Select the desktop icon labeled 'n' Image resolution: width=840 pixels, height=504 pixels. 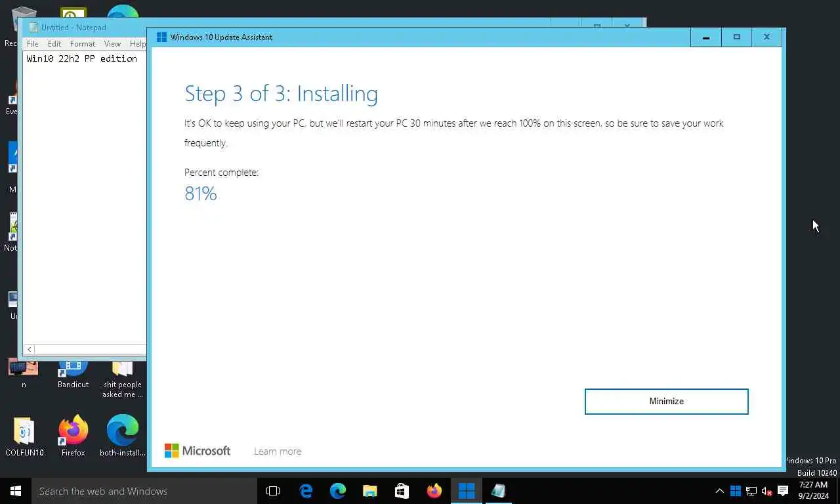[24, 374]
